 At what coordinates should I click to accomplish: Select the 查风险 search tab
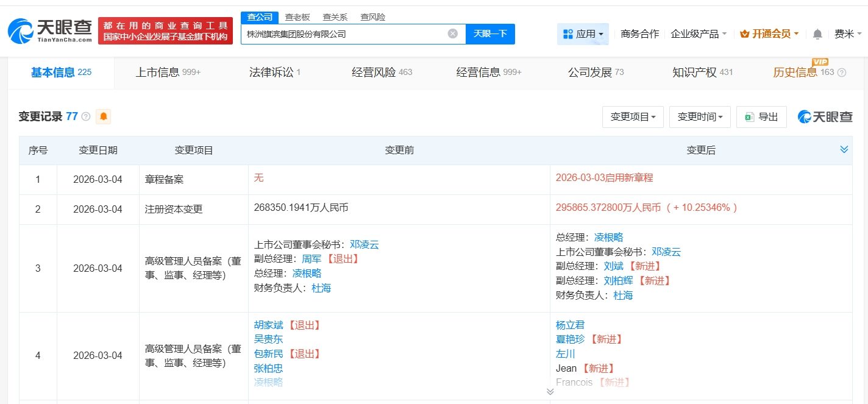(372, 17)
